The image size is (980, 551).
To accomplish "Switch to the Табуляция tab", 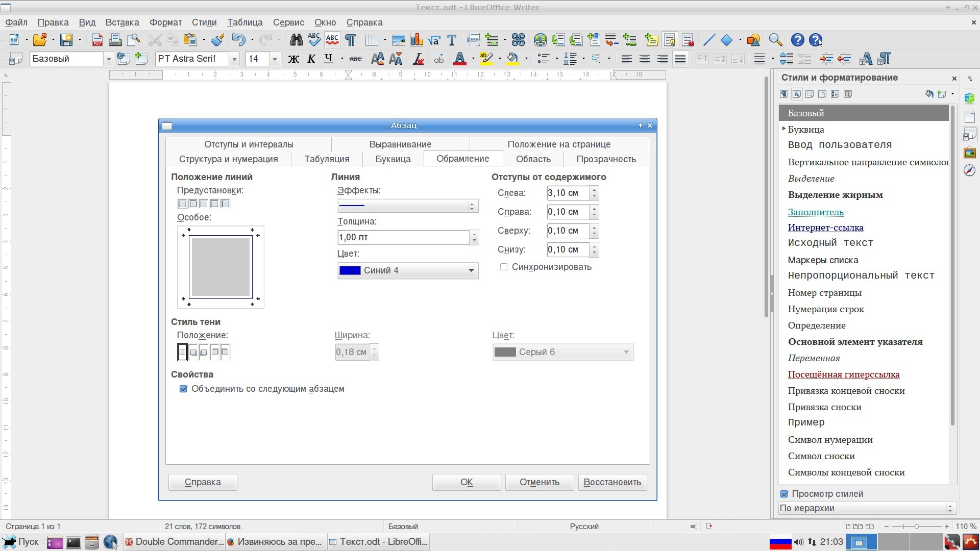I will pos(327,159).
